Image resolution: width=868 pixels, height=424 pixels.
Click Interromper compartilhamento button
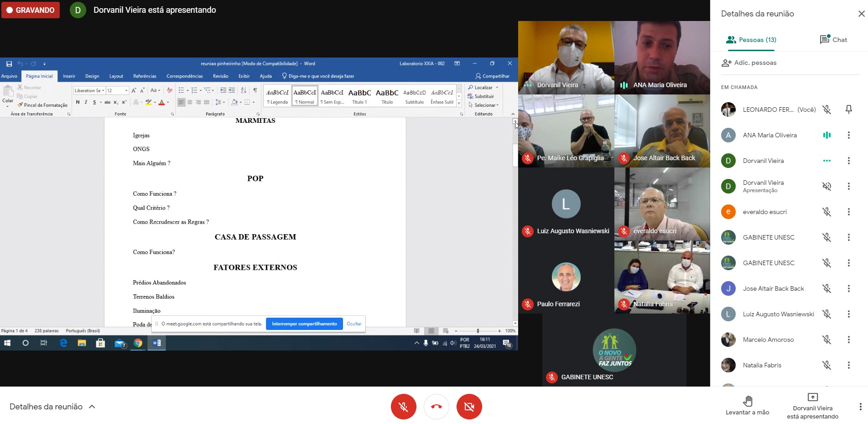(x=304, y=324)
